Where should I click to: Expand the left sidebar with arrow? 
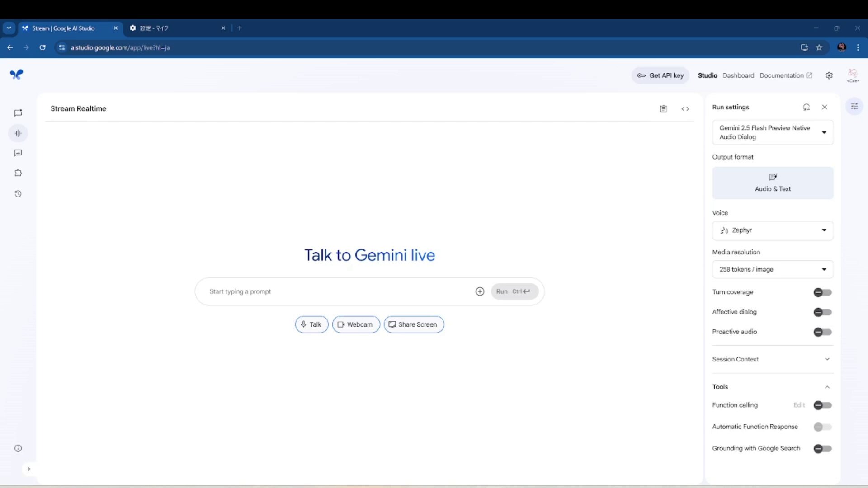[28, 469]
